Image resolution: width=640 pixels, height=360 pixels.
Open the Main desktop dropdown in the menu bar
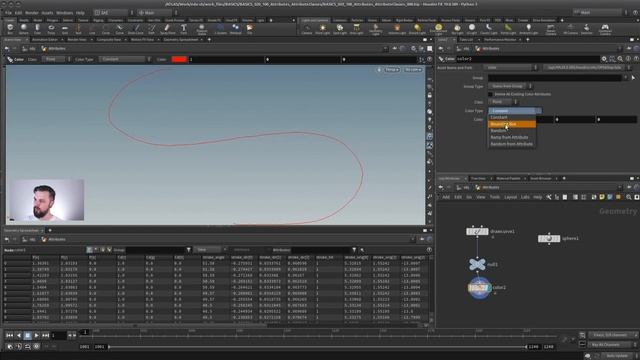point(157,13)
